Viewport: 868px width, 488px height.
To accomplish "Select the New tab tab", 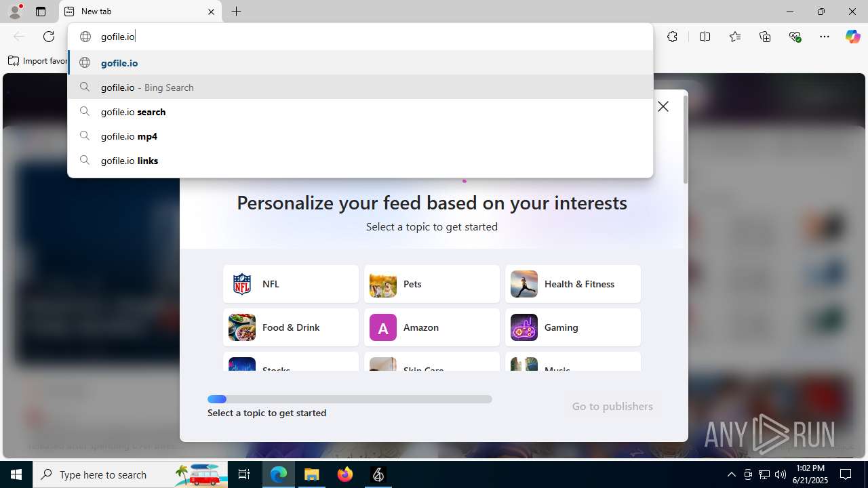I will pos(140,12).
